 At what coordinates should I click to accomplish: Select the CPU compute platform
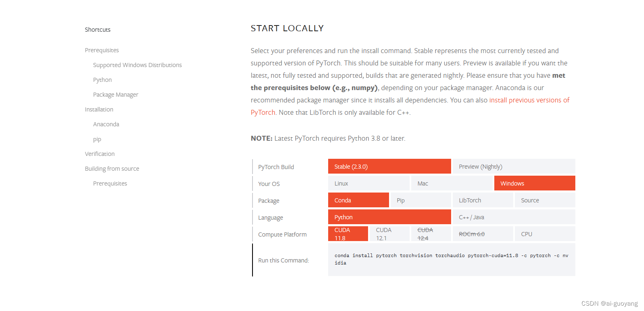545,234
